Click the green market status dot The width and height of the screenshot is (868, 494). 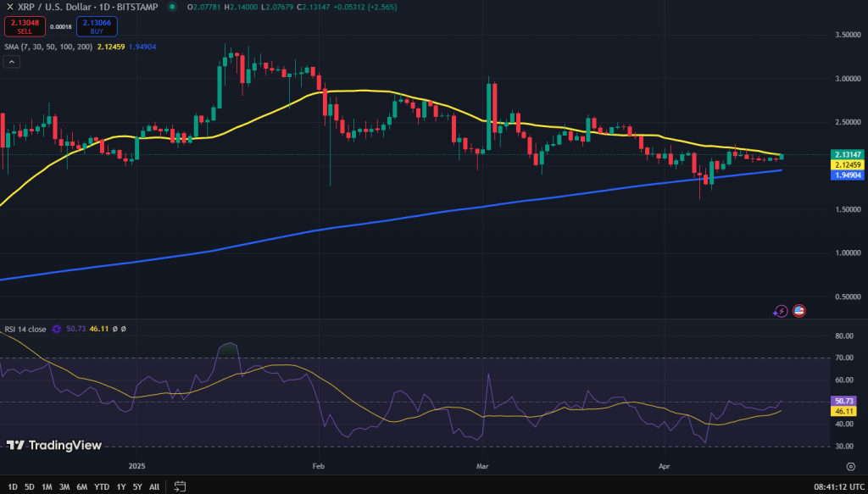[x=173, y=7]
